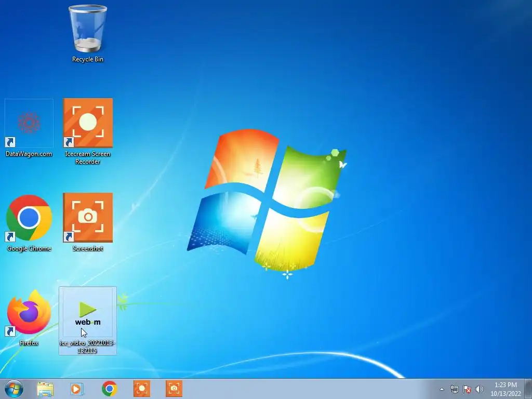Open the Action Center flag icon
532x399 pixels.
467,389
